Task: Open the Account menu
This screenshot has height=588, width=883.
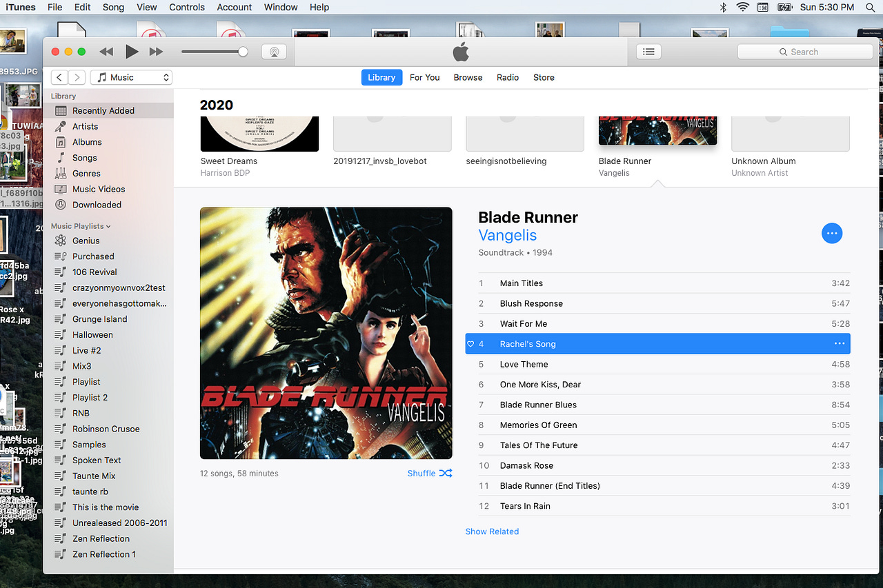Action: [235, 8]
